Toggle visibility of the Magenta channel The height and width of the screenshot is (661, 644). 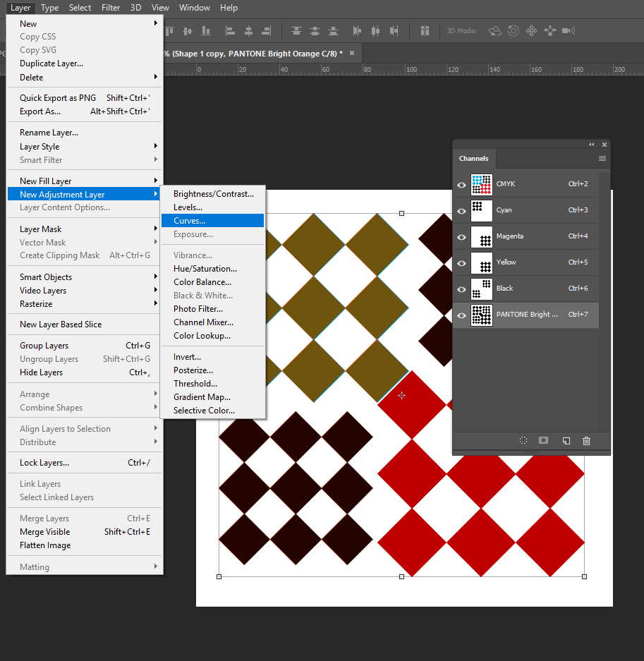461,236
